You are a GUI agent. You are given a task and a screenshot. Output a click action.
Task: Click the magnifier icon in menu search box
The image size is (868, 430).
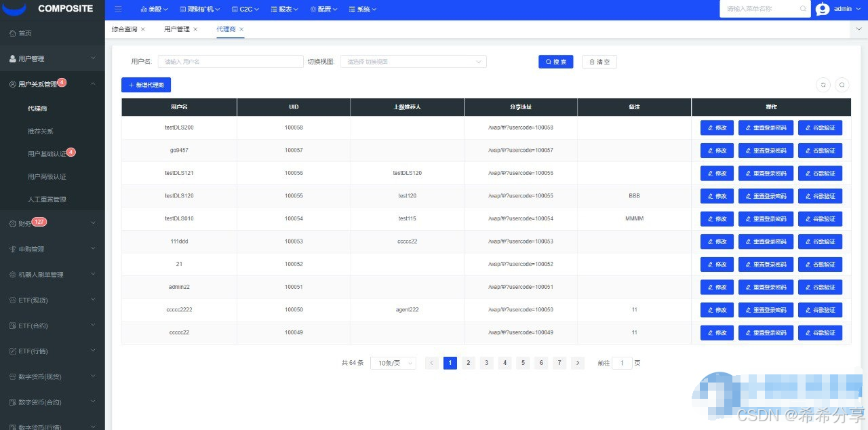803,9
